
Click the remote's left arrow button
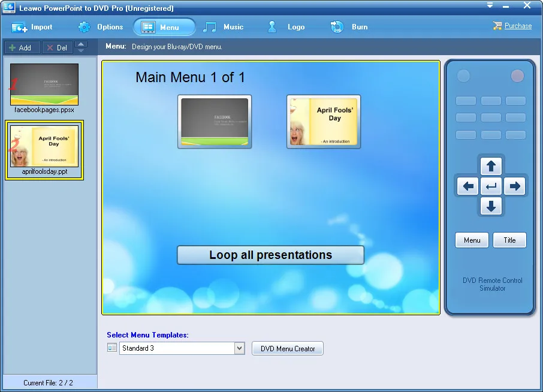tap(468, 186)
